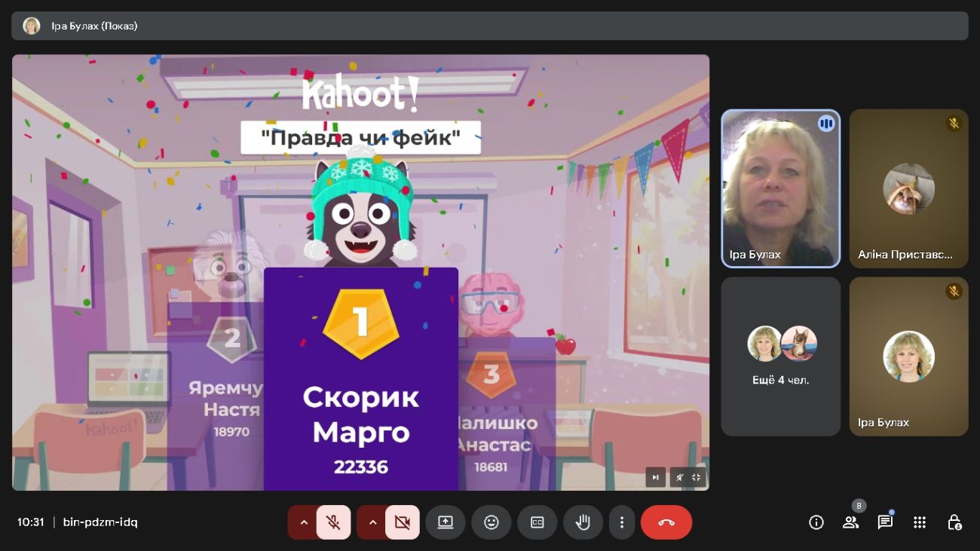This screenshot has height=551, width=980.
Task: Expand video settings arrow beside camera
Action: [372, 522]
